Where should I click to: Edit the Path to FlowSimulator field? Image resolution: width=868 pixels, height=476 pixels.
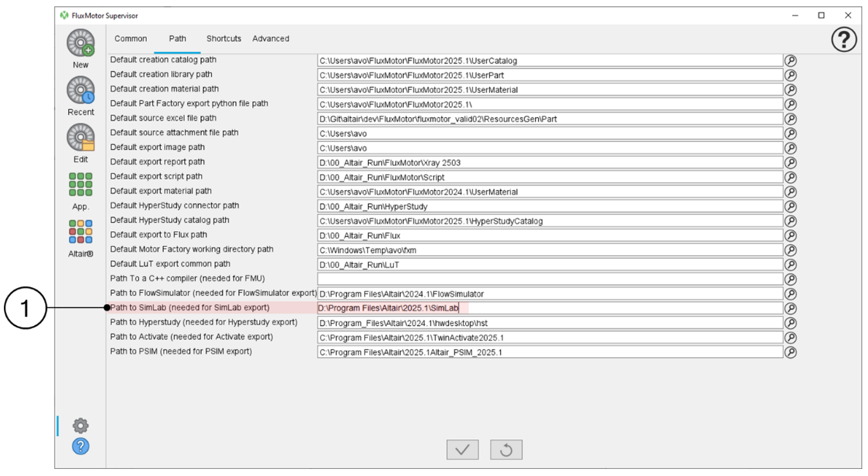click(550, 294)
